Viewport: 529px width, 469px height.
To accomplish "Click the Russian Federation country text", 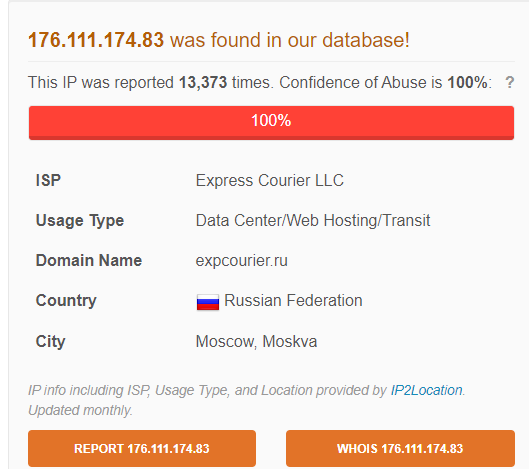I will click(x=293, y=300).
